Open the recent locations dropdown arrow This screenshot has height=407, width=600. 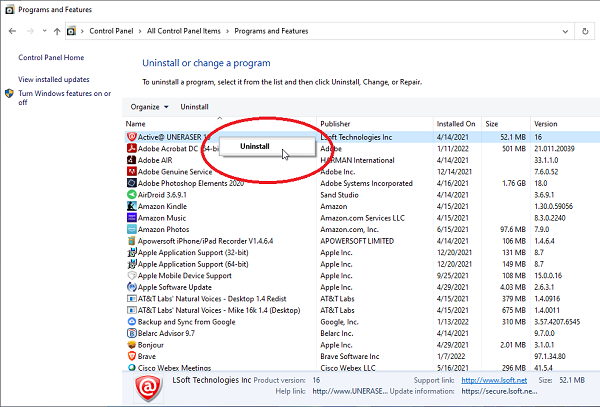(44, 31)
